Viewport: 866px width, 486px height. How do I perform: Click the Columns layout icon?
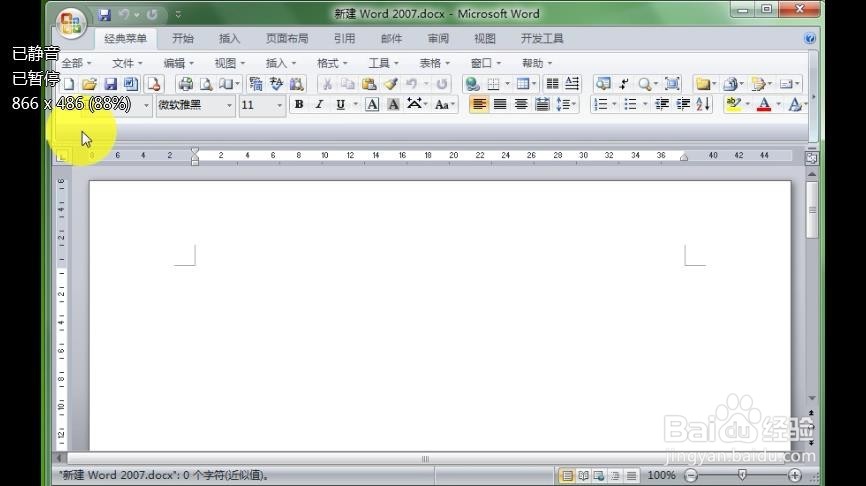[552, 84]
